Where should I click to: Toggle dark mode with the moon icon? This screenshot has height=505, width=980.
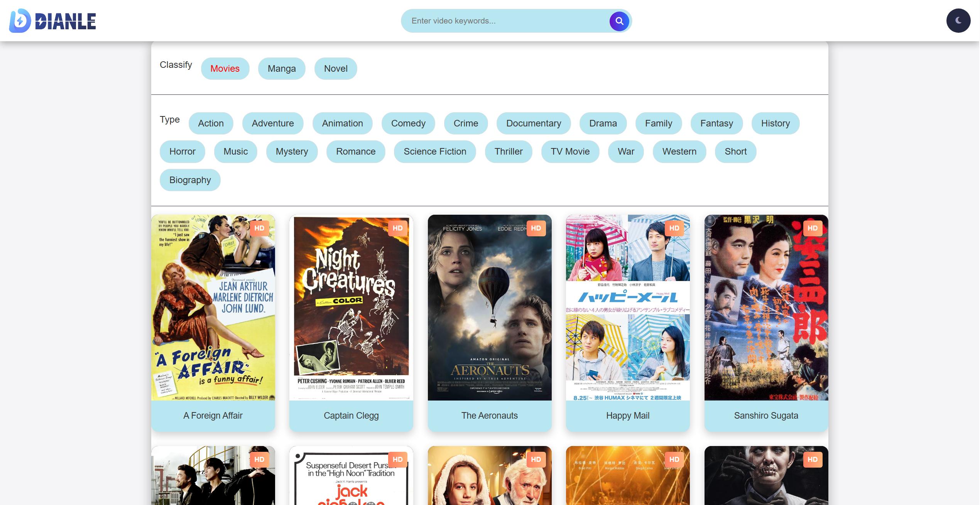(x=958, y=20)
